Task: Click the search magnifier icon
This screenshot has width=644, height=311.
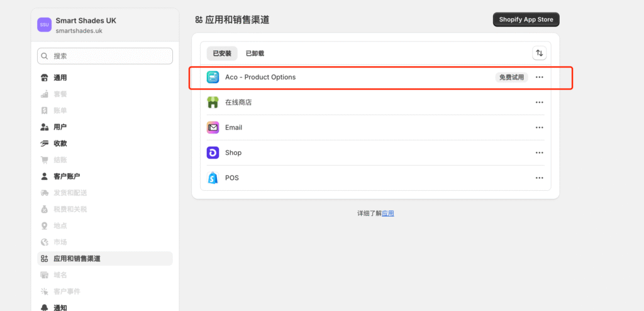Action: (x=45, y=56)
